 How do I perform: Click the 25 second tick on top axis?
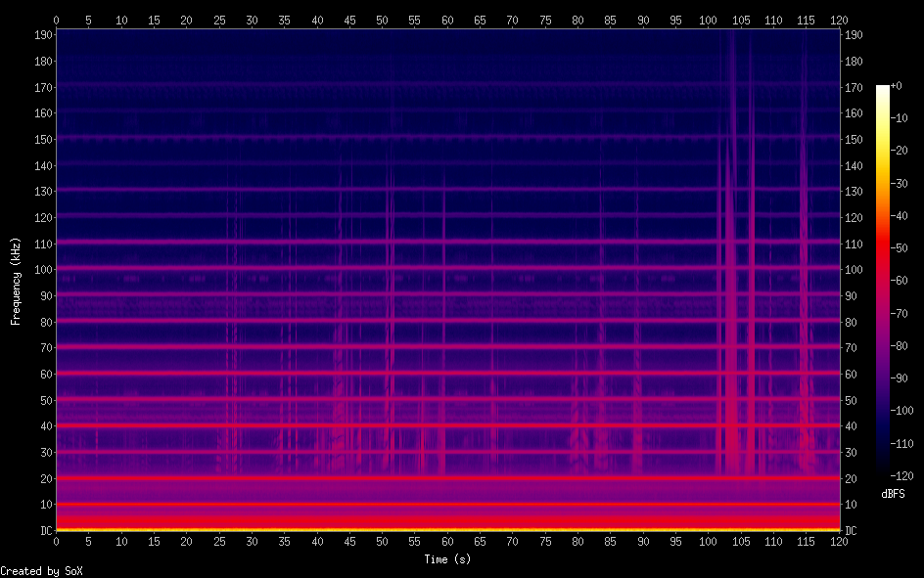(219, 20)
